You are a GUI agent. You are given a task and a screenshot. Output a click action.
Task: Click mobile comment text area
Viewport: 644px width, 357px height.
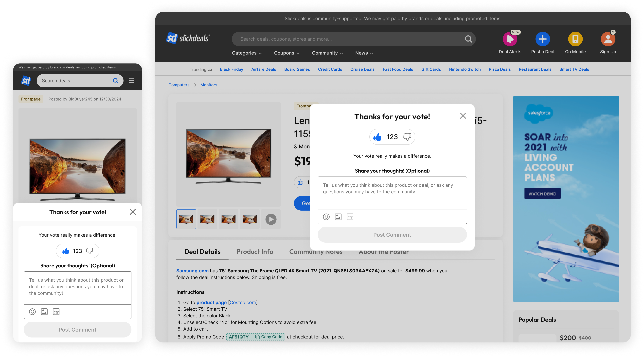pos(77,288)
